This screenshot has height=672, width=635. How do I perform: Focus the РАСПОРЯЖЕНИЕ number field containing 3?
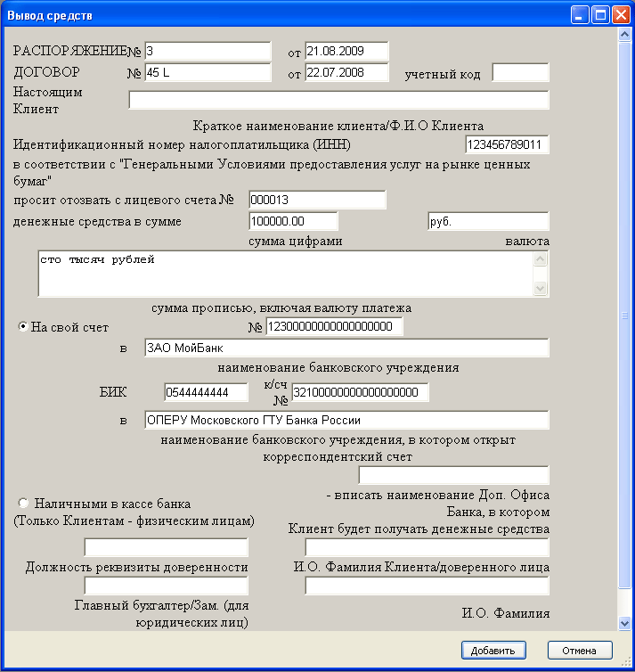pos(208,51)
